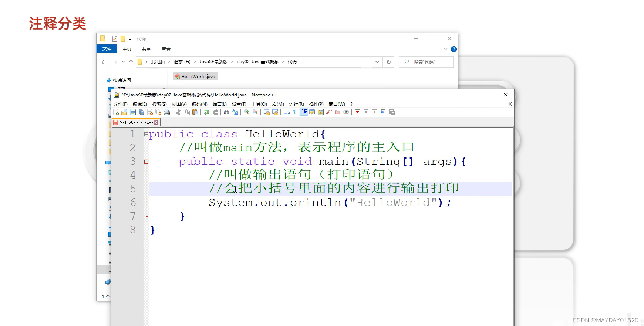The width and height of the screenshot is (644, 326).
Task: Switch to the 主页 ribbon tab in Explorer
Action: point(127,49)
